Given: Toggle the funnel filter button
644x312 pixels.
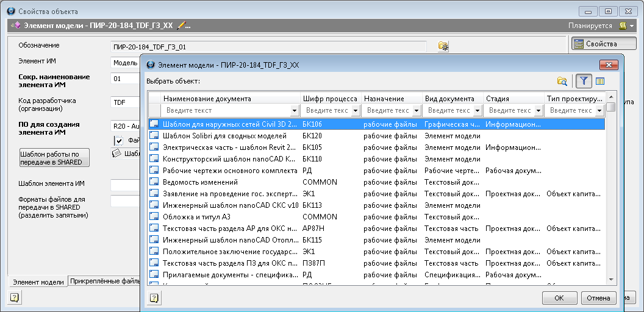Looking at the screenshot, I should pos(584,81).
